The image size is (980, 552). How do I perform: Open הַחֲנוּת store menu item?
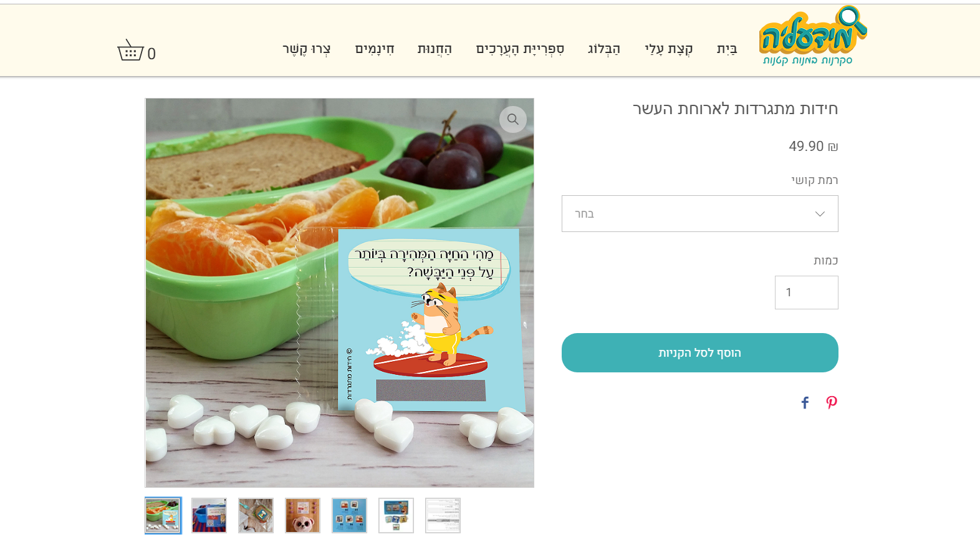tap(435, 49)
